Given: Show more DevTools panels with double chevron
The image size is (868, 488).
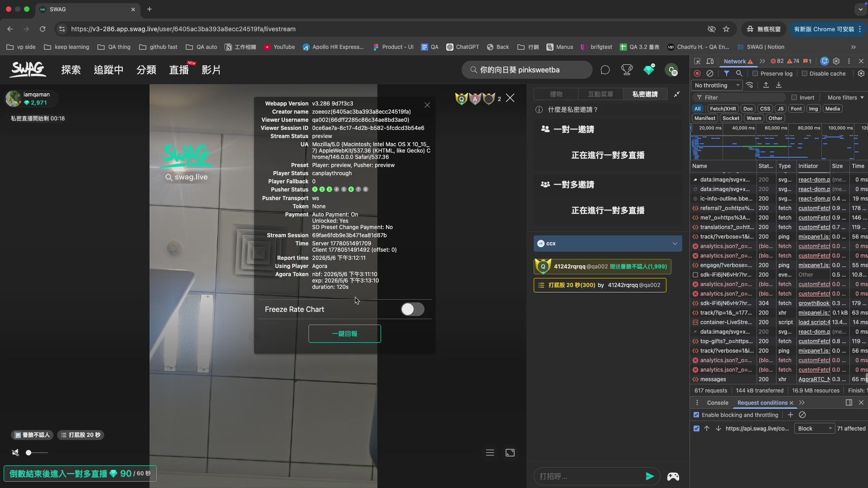Looking at the screenshot, I should click(762, 61).
